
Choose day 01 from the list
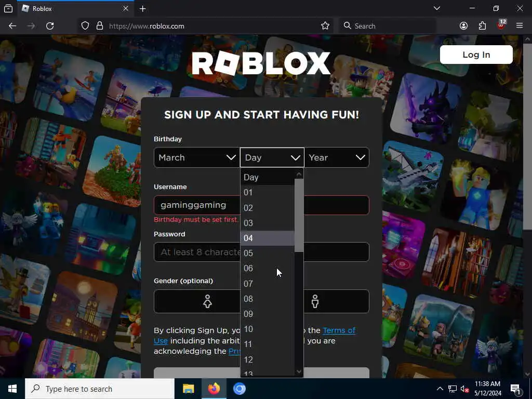[x=268, y=193]
